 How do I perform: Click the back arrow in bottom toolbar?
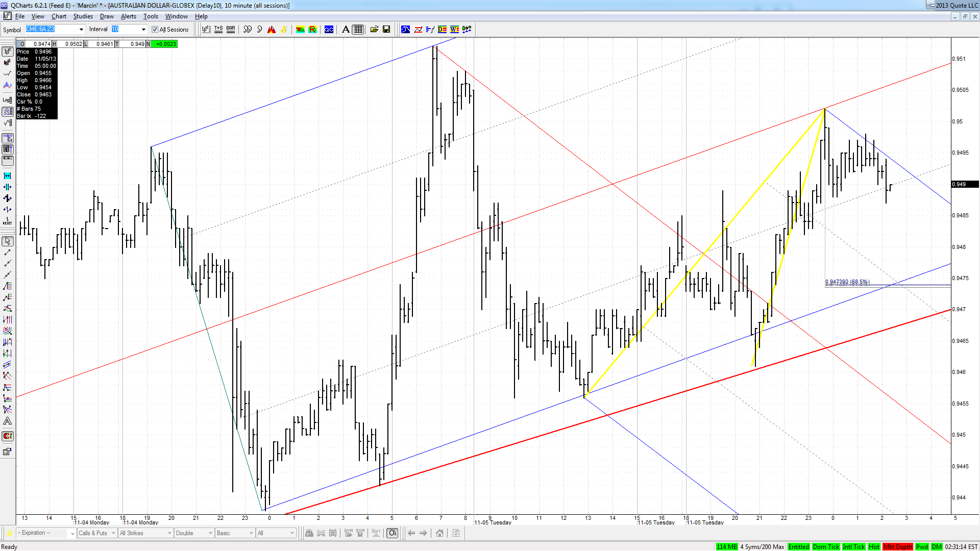pos(411,533)
